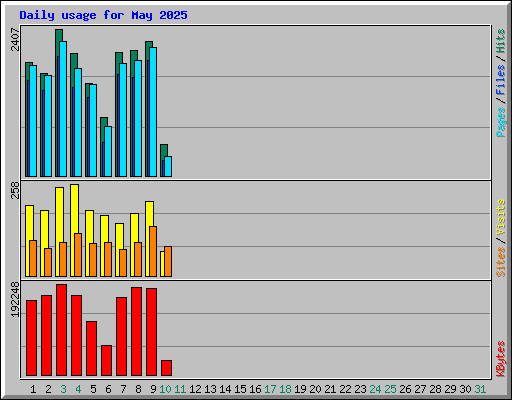
Task: Click day 25 on the date axis
Action: [390, 389]
